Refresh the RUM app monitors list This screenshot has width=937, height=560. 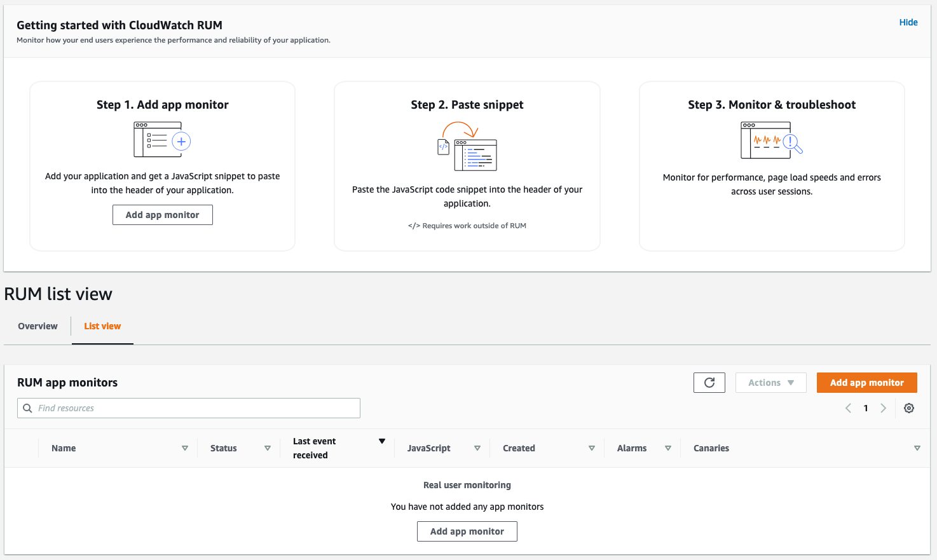[709, 382]
